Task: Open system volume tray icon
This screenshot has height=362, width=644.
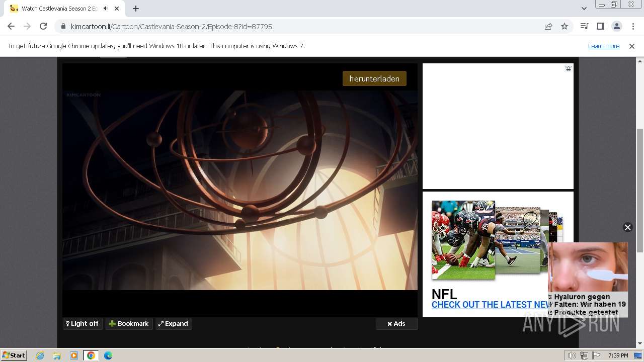Action: (572, 355)
